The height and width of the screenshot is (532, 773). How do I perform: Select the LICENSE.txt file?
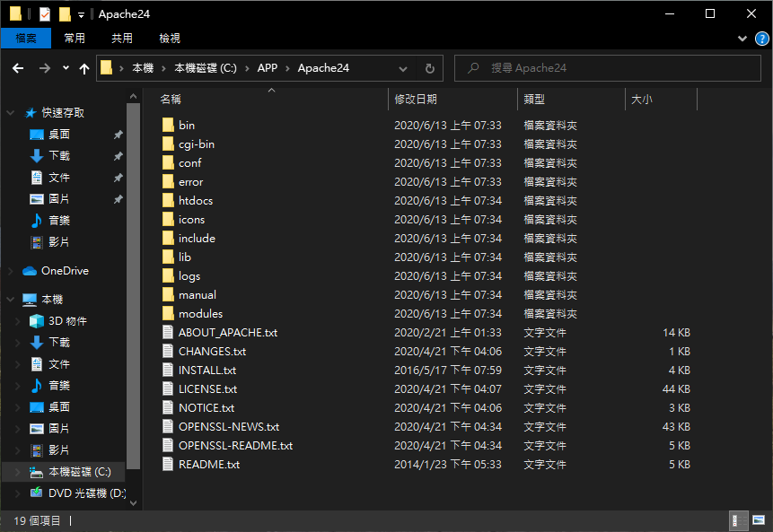(x=207, y=388)
